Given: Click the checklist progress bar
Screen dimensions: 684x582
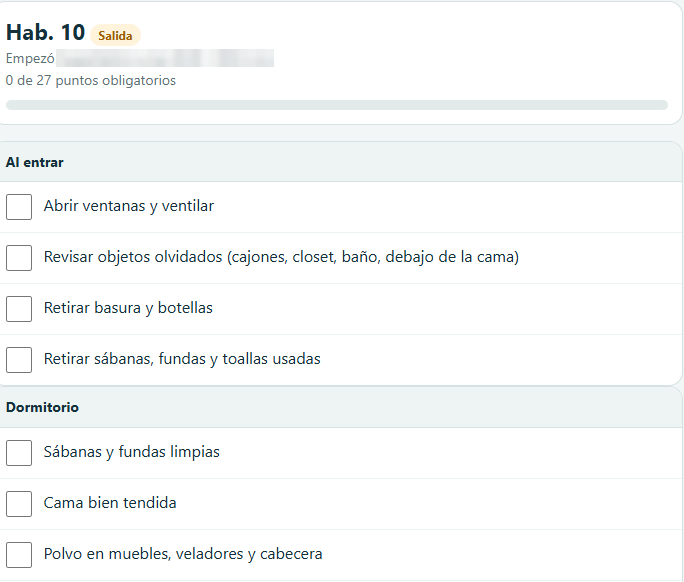Looking at the screenshot, I should click(x=337, y=105).
